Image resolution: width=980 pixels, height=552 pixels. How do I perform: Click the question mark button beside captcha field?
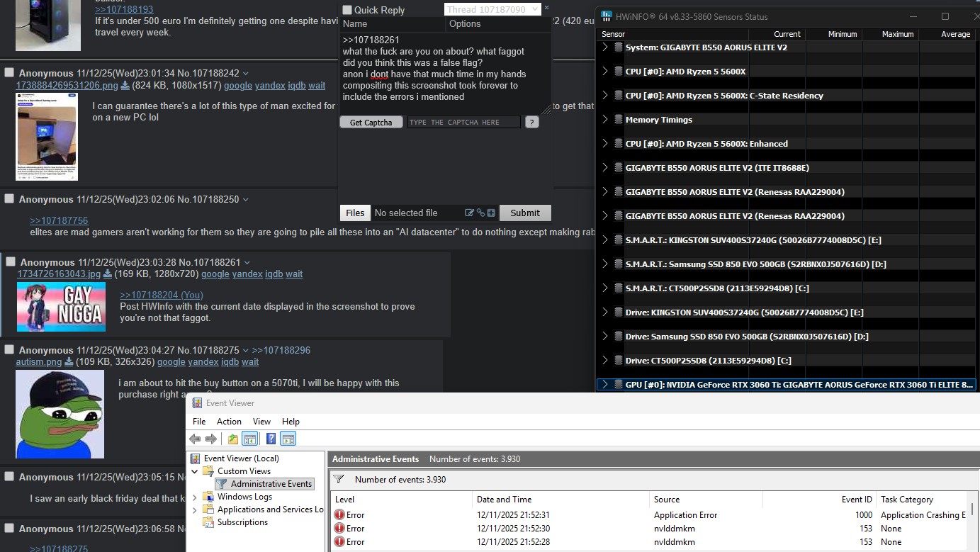[532, 123]
